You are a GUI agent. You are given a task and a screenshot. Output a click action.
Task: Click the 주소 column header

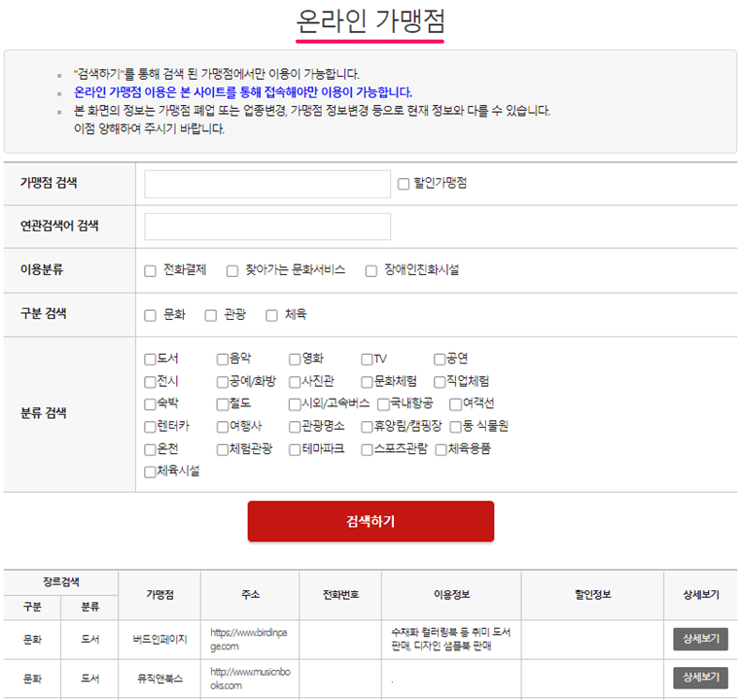[251, 595]
